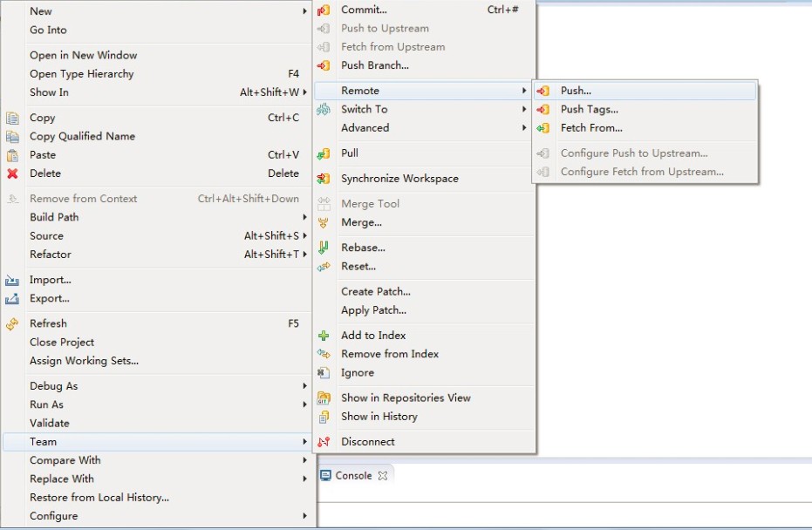Click the Push Tags icon
The height and width of the screenshot is (530, 812).
(x=542, y=110)
